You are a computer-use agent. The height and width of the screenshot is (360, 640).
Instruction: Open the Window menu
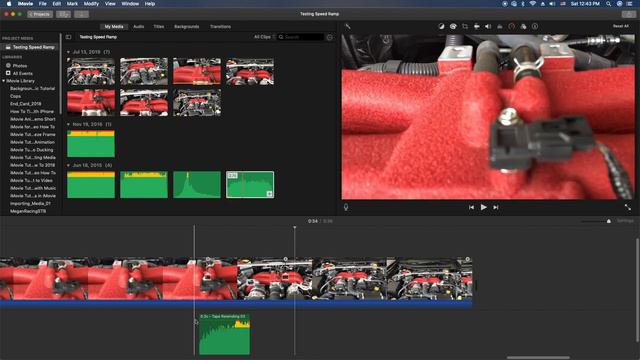pos(130,4)
